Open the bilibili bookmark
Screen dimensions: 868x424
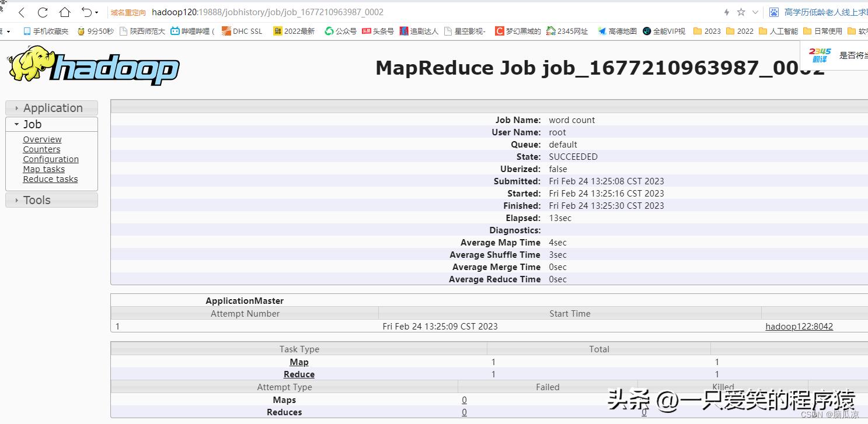(x=193, y=31)
